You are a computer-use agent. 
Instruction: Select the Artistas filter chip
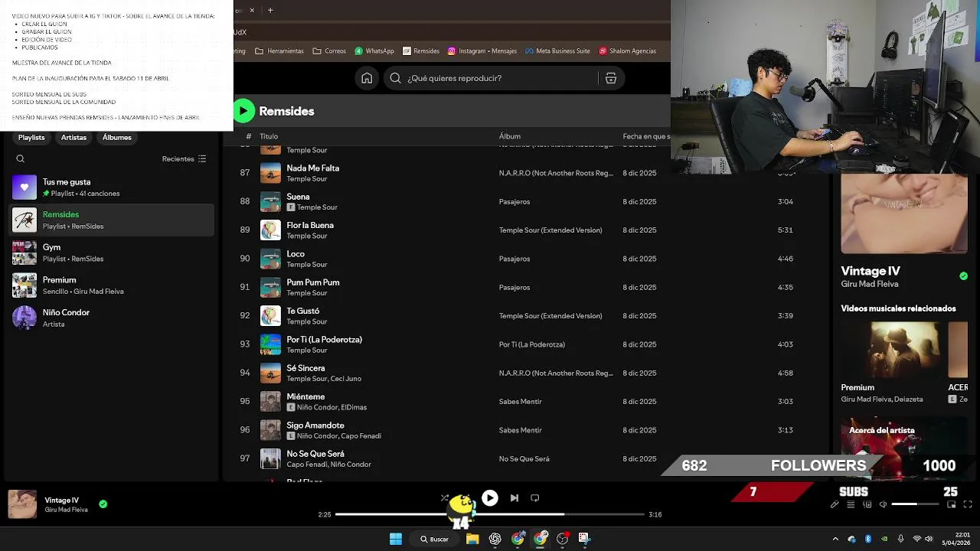click(x=73, y=138)
